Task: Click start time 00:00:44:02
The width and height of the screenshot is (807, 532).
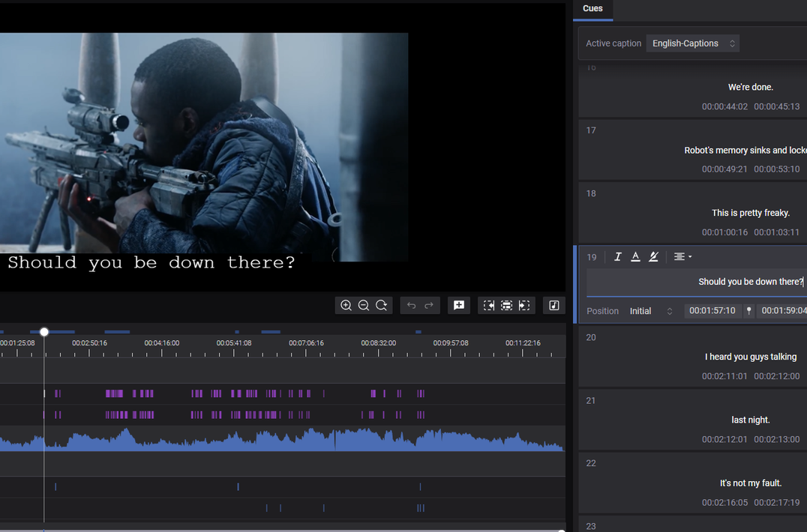Action: tap(724, 106)
